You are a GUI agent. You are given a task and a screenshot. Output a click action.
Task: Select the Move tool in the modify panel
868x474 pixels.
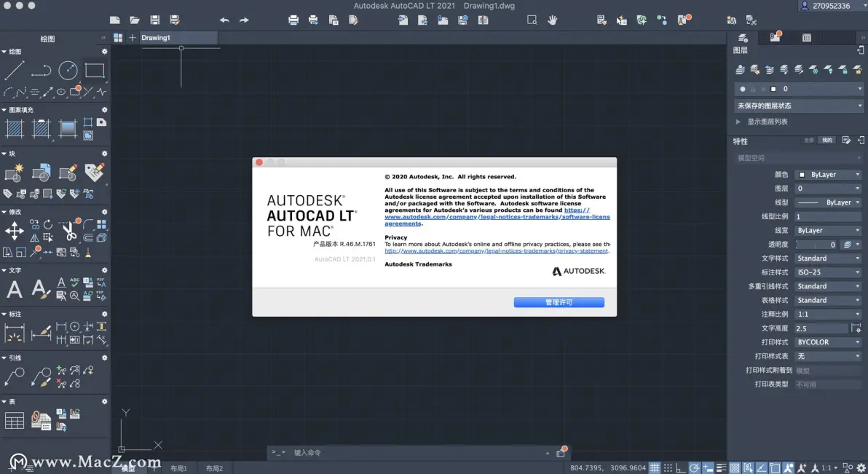click(x=15, y=231)
